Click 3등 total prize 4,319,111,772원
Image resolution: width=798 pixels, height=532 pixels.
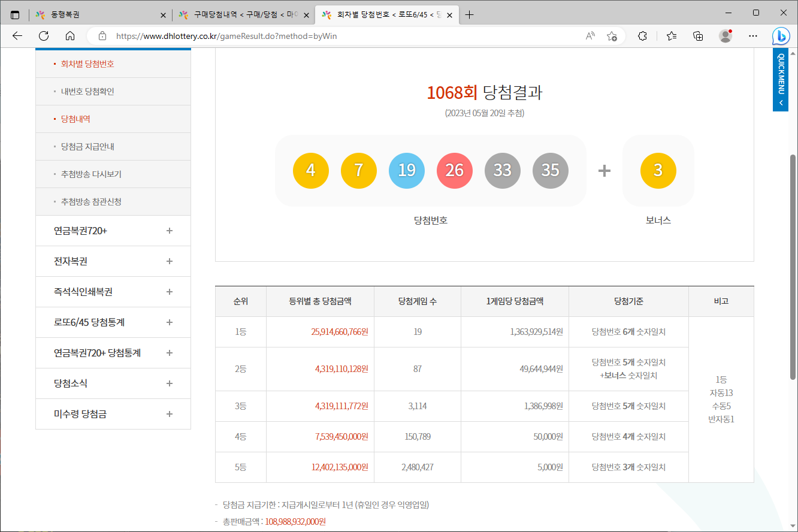coord(341,406)
